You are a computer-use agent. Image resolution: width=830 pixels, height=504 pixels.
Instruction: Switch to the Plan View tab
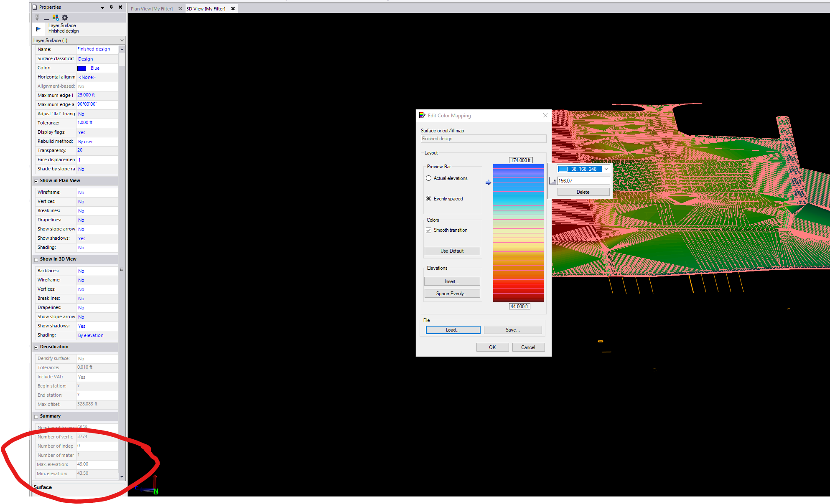tap(152, 9)
